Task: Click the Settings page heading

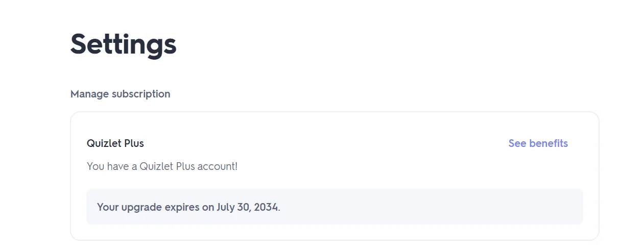Action: click(123, 44)
